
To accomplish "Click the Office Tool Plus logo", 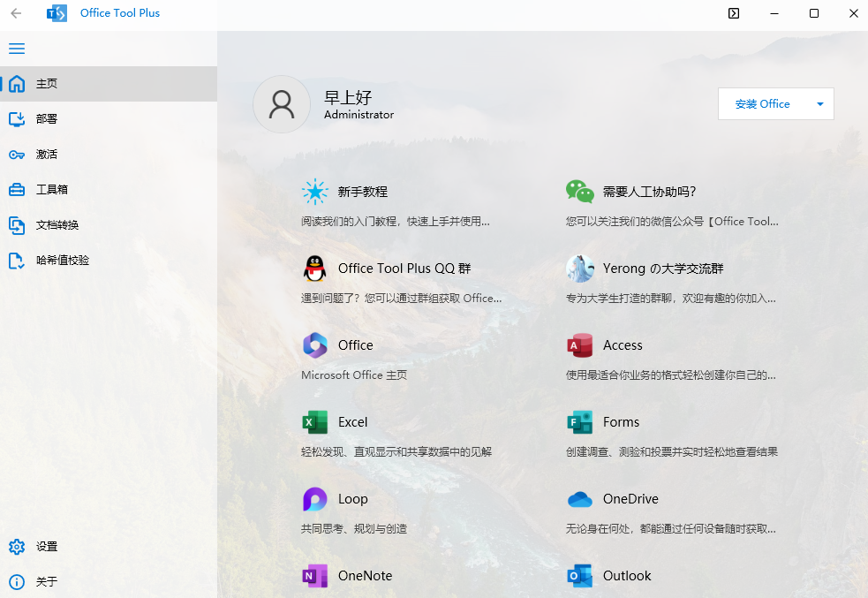I will [x=57, y=12].
